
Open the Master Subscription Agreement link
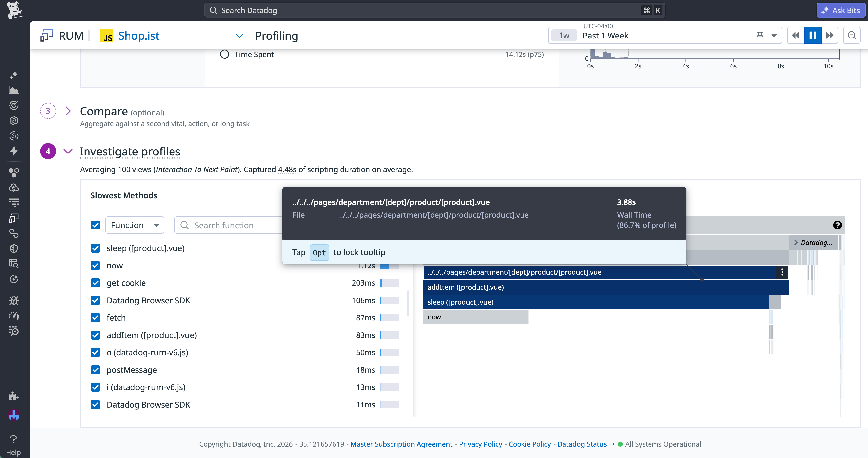pos(401,444)
